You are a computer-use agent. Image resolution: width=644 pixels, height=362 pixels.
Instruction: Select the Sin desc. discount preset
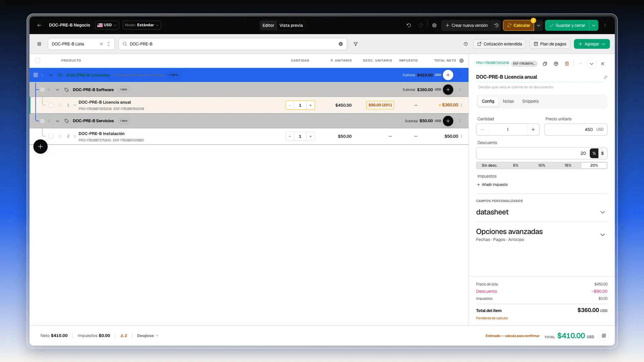pyautogui.click(x=489, y=166)
